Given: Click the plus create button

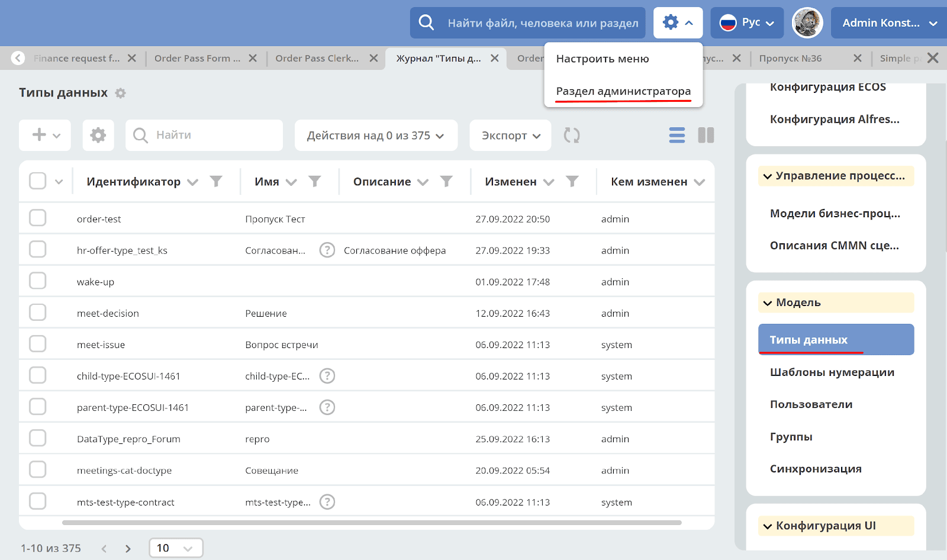Looking at the screenshot, I should (45, 135).
